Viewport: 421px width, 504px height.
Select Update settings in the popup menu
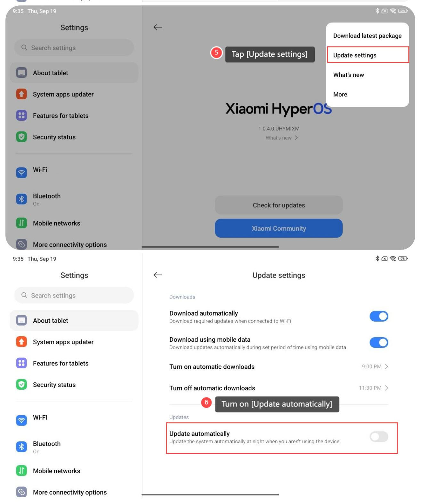(x=368, y=55)
